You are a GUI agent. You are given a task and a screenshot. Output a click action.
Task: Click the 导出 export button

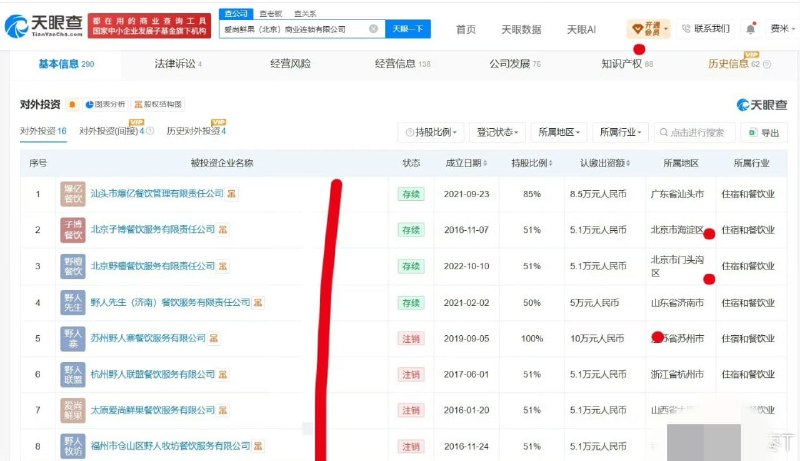click(x=764, y=133)
